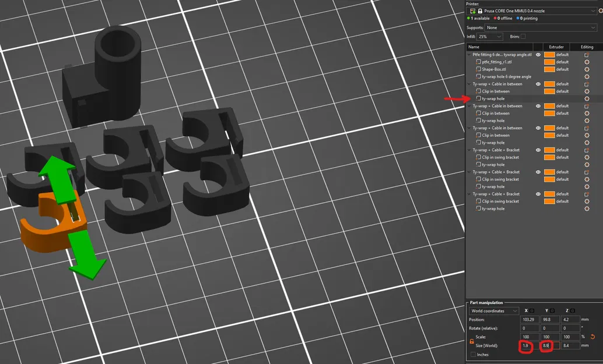This screenshot has height=364, width=603.
Task: Click the '0 printing' printer status
Action: (x=527, y=19)
